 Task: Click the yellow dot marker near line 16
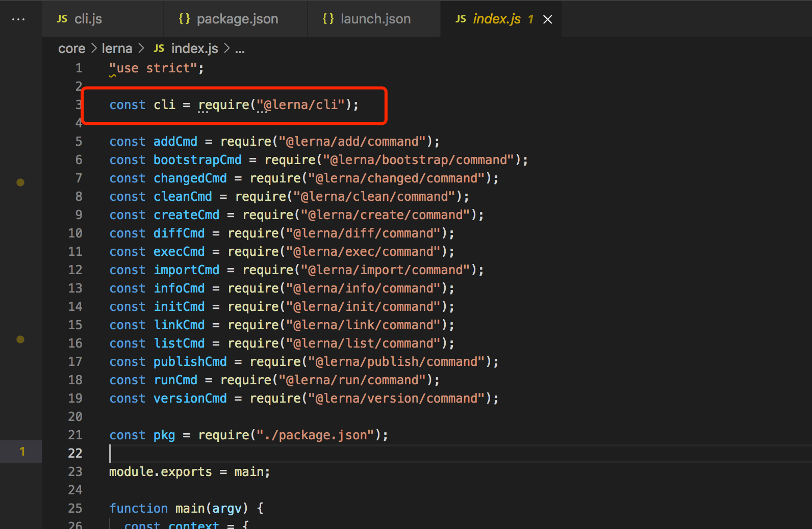(x=20, y=339)
